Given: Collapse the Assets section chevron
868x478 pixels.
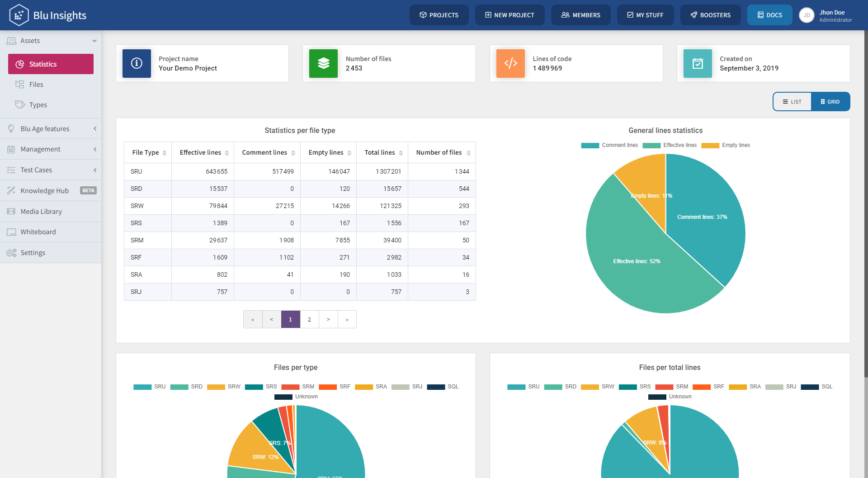Looking at the screenshot, I should (x=94, y=41).
